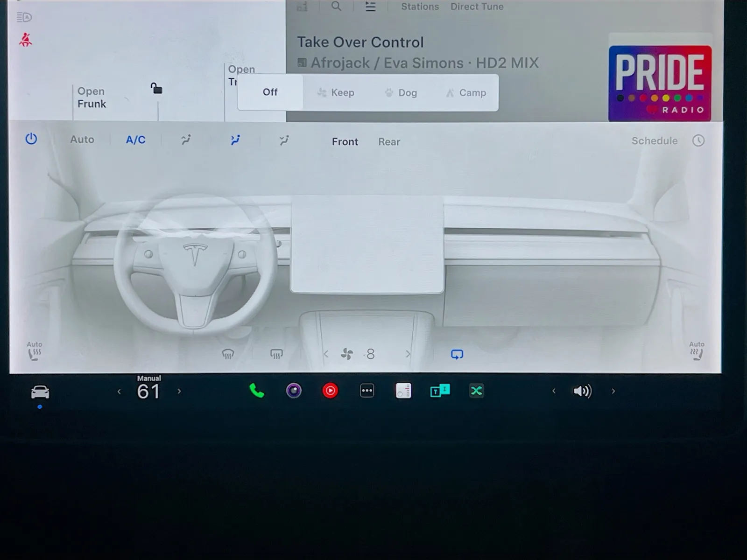Raise the volume using the right chevron
The height and width of the screenshot is (560, 747).
[x=613, y=392]
